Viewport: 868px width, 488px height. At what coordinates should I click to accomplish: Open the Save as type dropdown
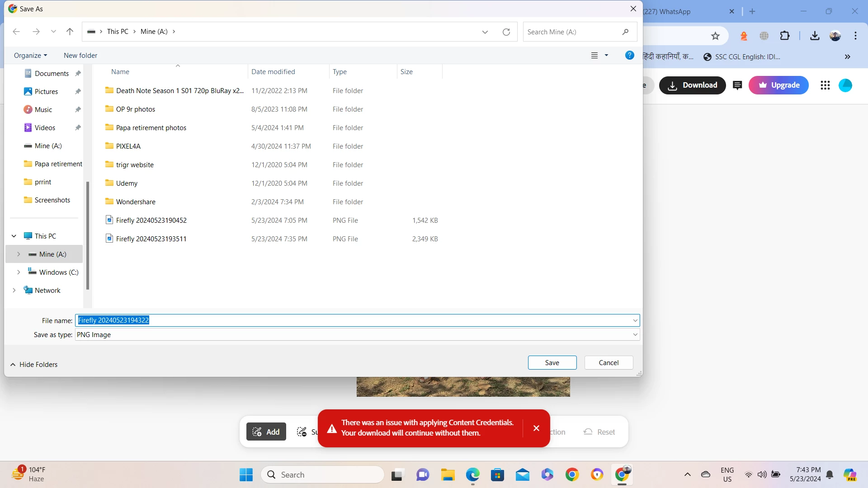[x=635, y=335]
